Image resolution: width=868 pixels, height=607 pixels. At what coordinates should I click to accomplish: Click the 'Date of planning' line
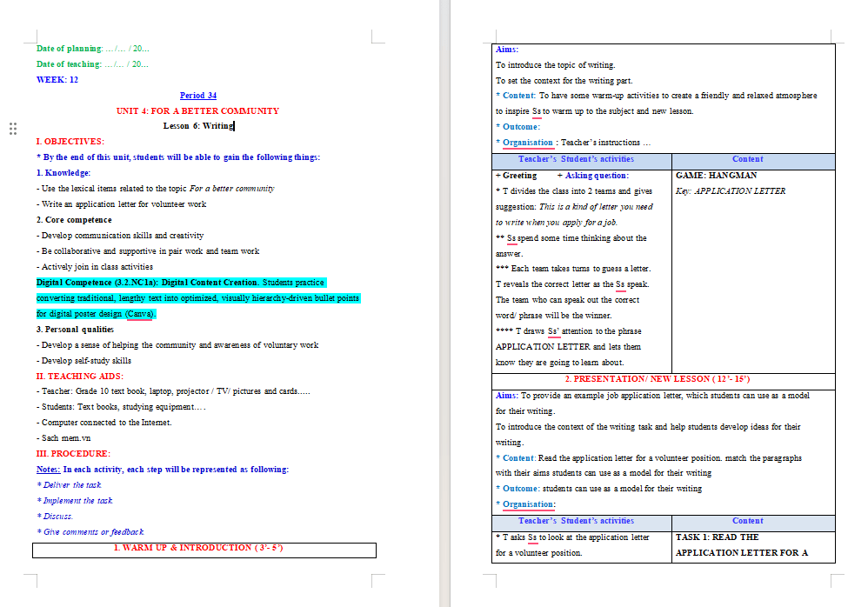(x=92, y=49)
